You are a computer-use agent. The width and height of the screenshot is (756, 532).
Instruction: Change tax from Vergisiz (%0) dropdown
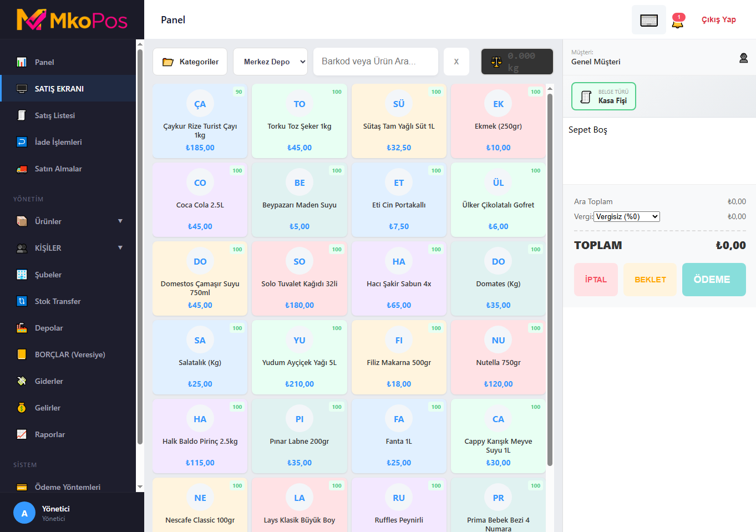coord(627,216)
